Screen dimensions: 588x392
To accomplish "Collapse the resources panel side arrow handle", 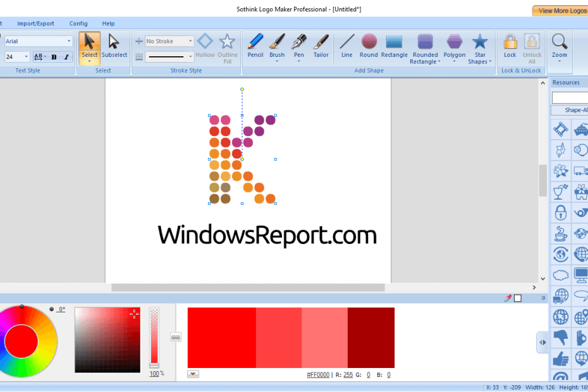I will coord(542,342).
